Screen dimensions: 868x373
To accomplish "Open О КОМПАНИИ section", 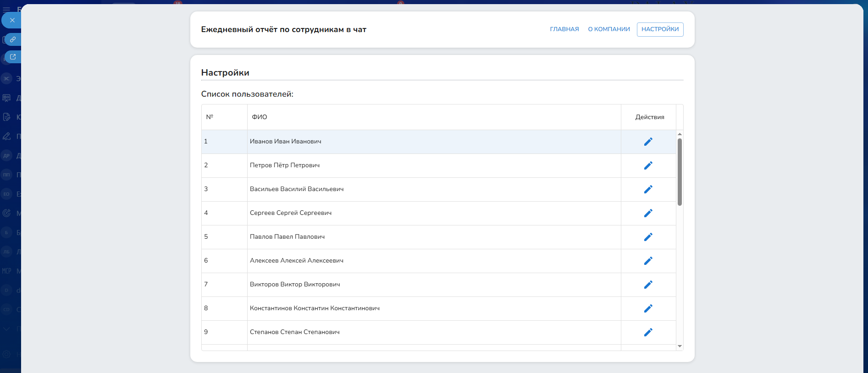I will [x=608, y=29].
